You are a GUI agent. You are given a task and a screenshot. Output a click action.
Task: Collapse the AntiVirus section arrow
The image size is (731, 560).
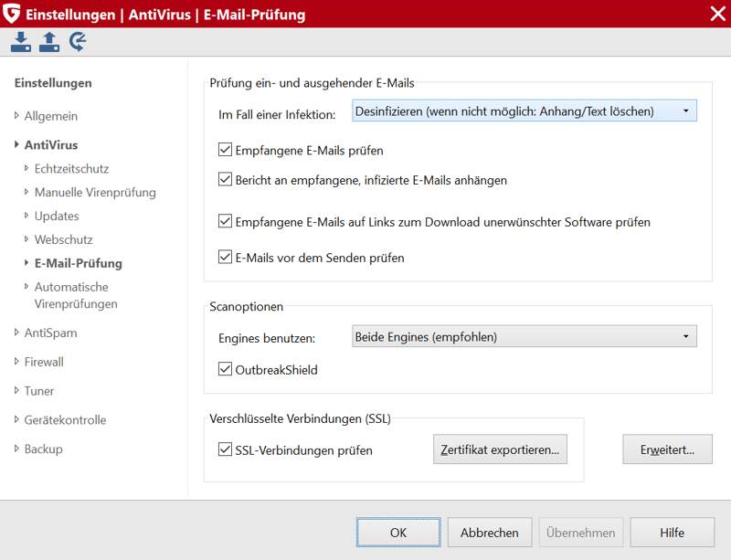tap(16, 144)
